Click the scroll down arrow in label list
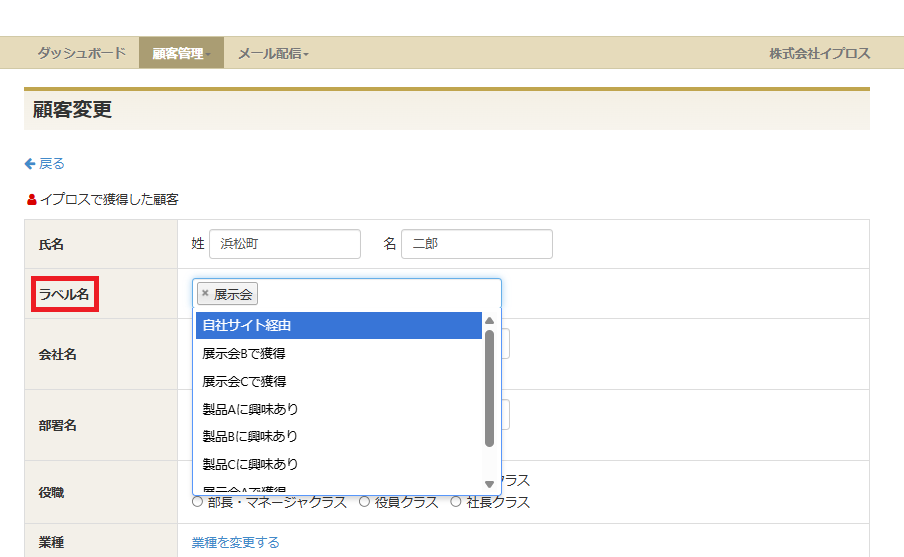 489,484
